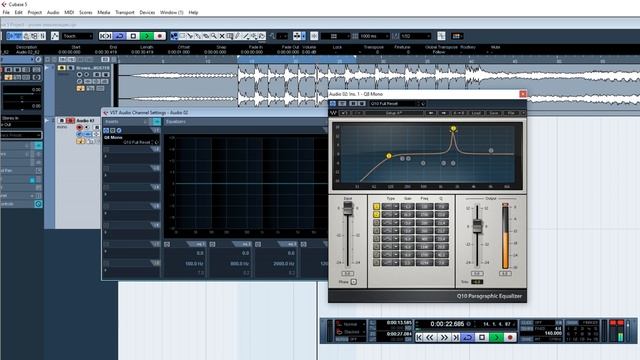
Task: Open the Touch automation mode dropdown
Action: (x=77, y=36)
